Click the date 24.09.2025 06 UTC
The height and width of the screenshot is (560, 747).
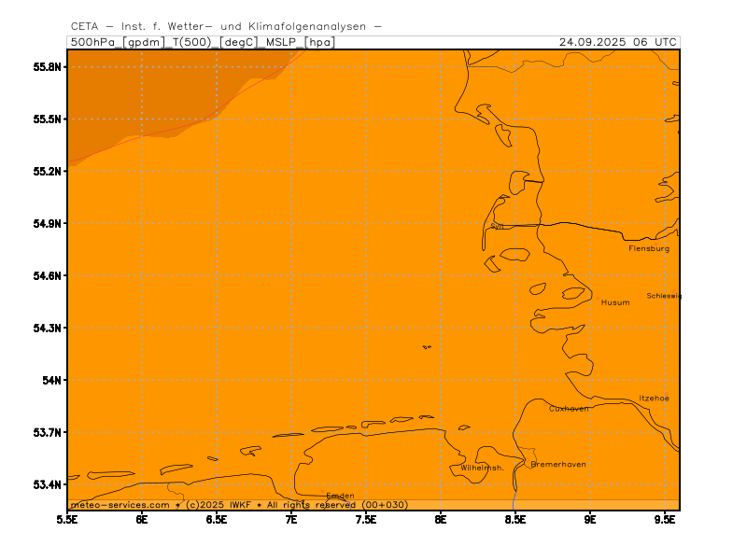point(618,42)
